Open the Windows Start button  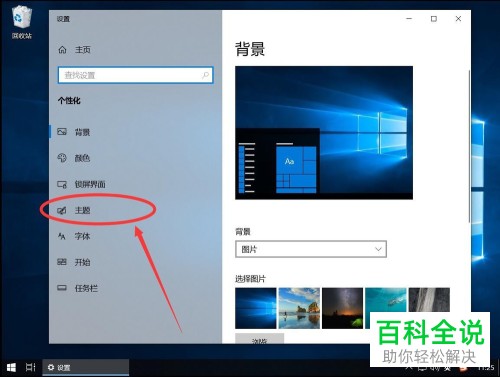tap(11, 368)
